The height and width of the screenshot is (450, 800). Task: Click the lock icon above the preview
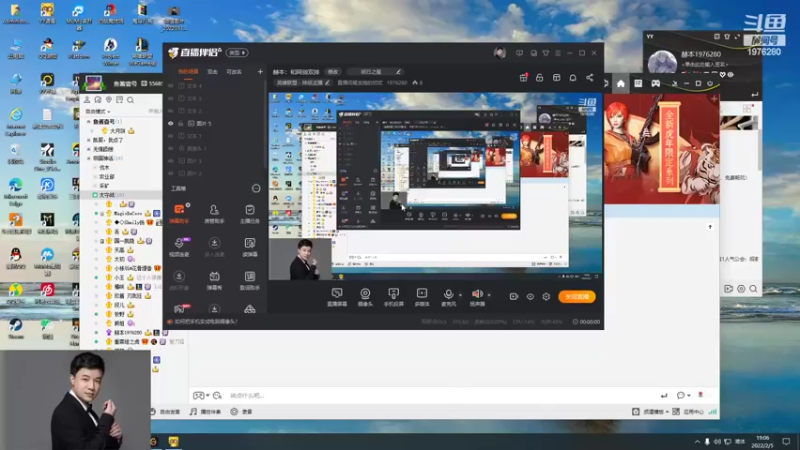(539, 78)
